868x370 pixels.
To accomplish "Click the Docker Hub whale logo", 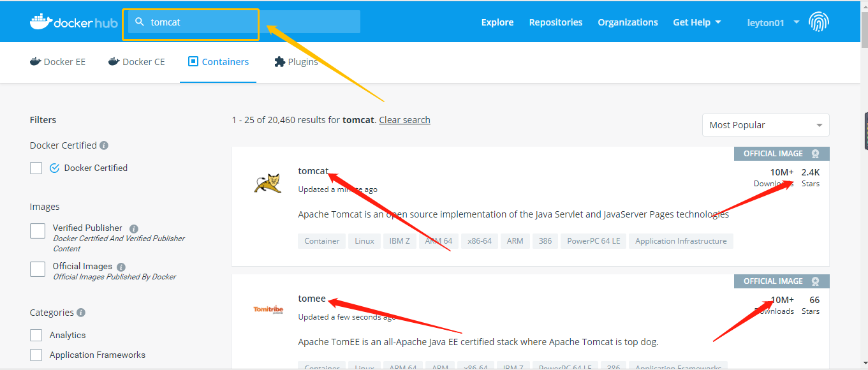I will [73, 22].
